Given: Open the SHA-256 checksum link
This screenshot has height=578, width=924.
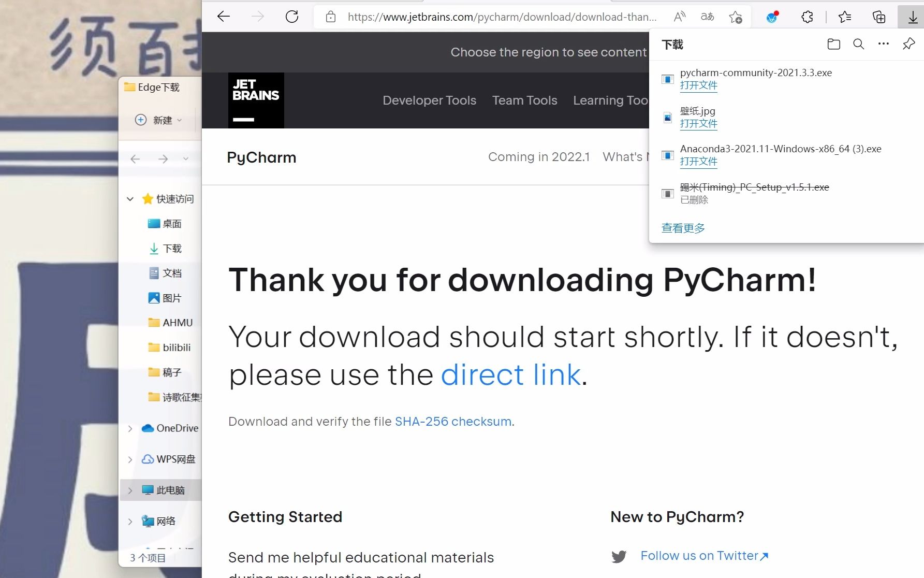Looking at the screenshot, I should point(453,422).
